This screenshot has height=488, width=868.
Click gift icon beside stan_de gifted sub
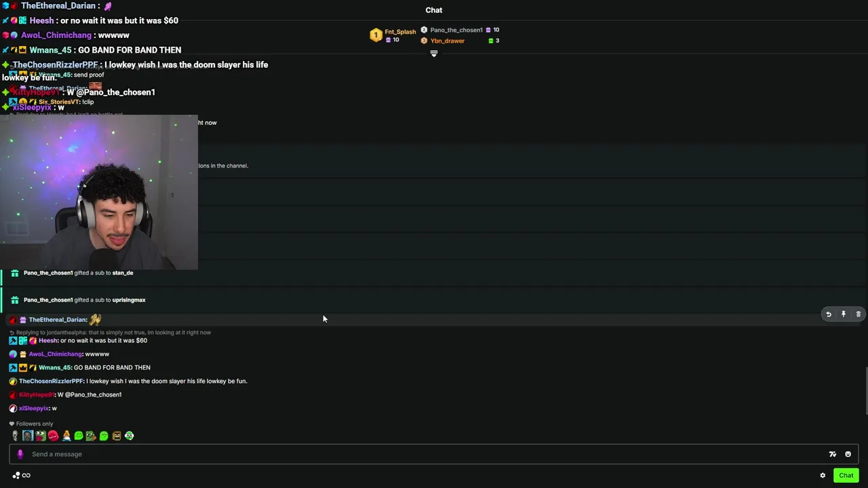pyautogui.click(x=15, y=273)
